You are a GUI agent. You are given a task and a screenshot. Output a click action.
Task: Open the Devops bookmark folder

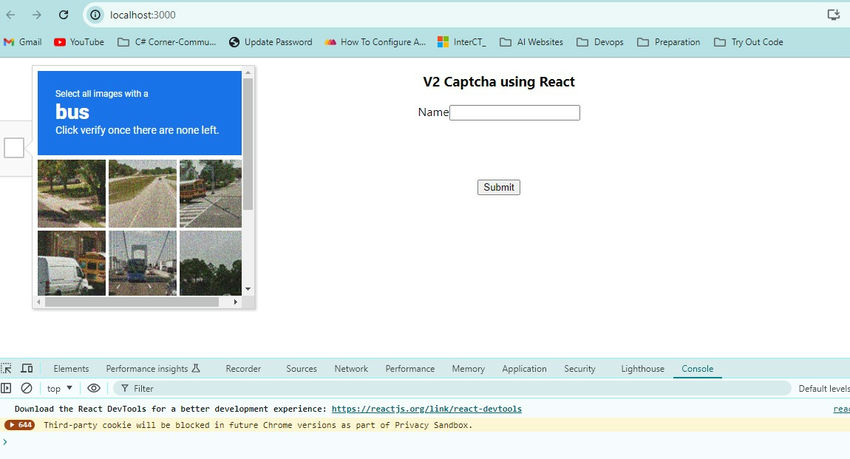[x=600, y=42]
